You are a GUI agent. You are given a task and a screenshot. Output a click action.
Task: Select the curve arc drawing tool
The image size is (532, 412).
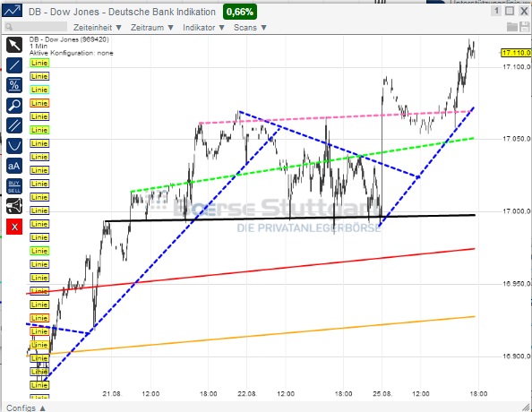click(x=14, y=146)
